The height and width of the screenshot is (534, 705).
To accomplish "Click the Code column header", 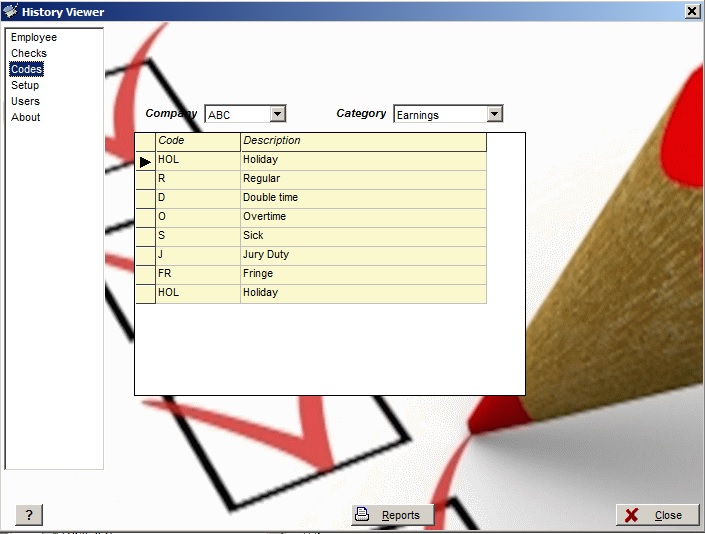I will 198,141.
